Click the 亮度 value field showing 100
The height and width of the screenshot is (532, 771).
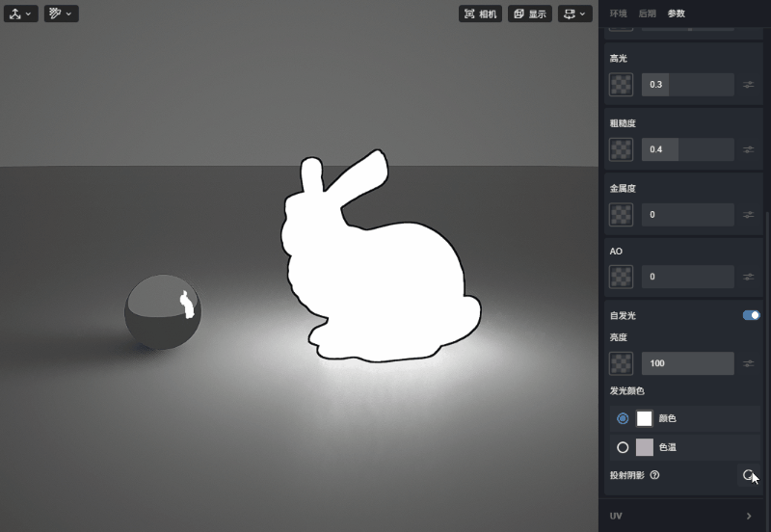(687, 363)
